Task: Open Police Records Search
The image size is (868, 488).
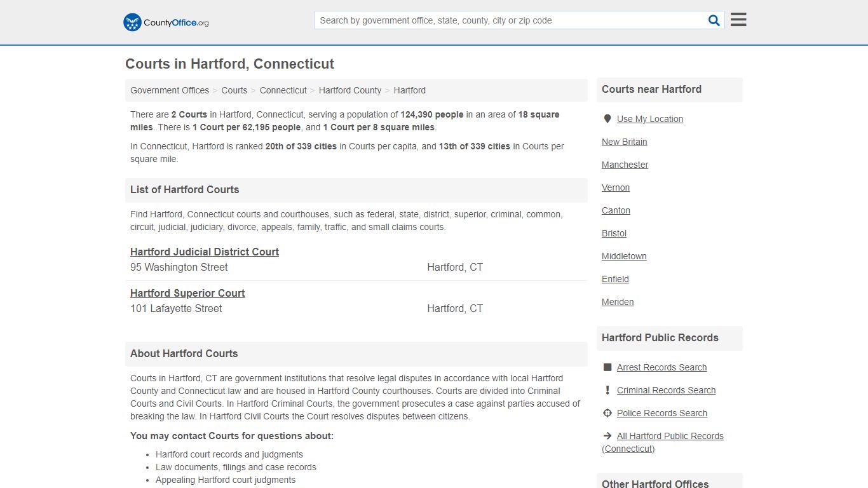Action: coord(662,413)
